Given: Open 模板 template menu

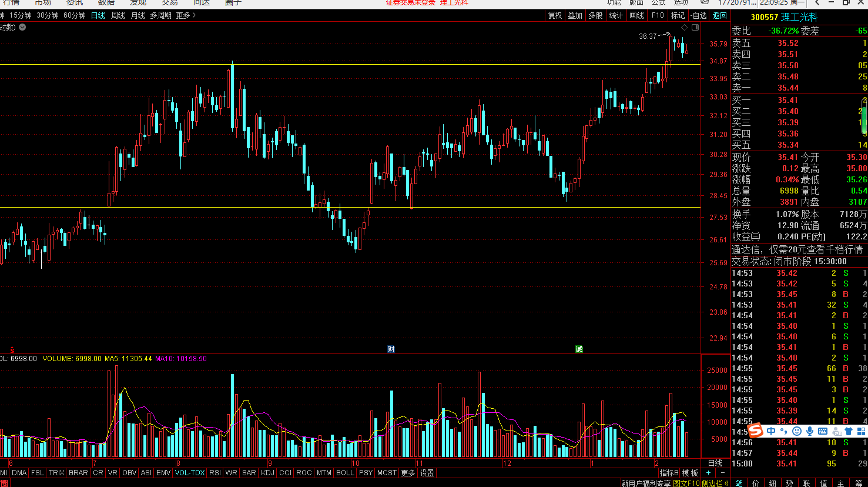Looking at the screenshot, I should tap(690, 473).
